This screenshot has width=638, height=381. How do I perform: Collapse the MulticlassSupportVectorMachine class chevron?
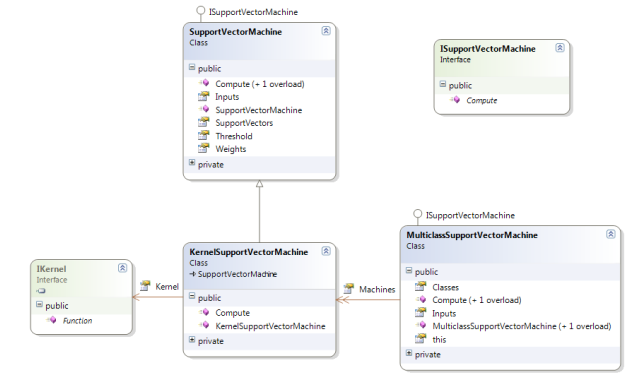611,234
